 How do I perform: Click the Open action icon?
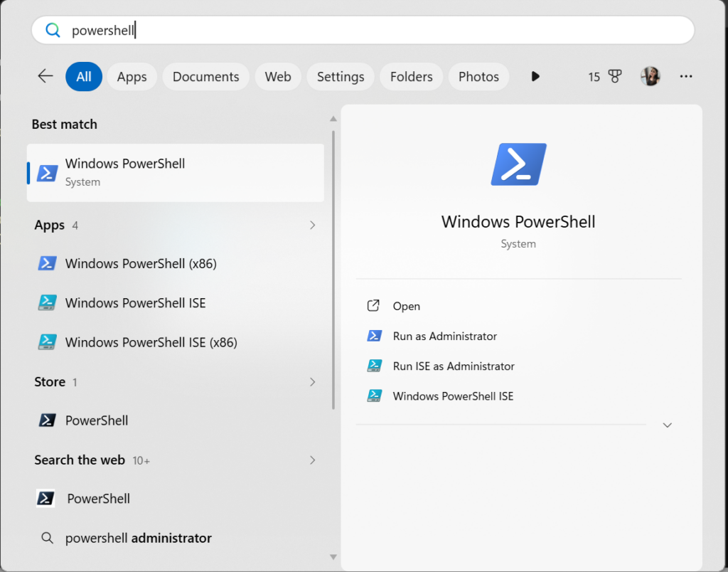click(x=373, y=306)
